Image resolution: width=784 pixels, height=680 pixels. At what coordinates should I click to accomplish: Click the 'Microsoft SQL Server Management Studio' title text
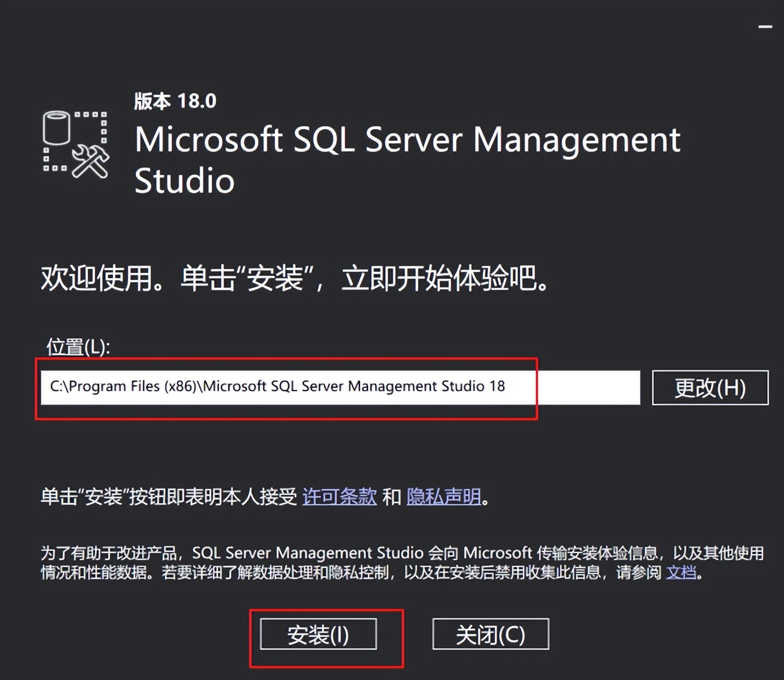tap(407, 140)
